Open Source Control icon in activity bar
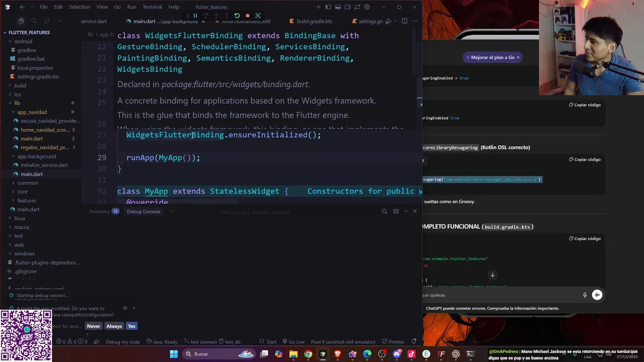 pyautogui.click(x=47, y=21)
